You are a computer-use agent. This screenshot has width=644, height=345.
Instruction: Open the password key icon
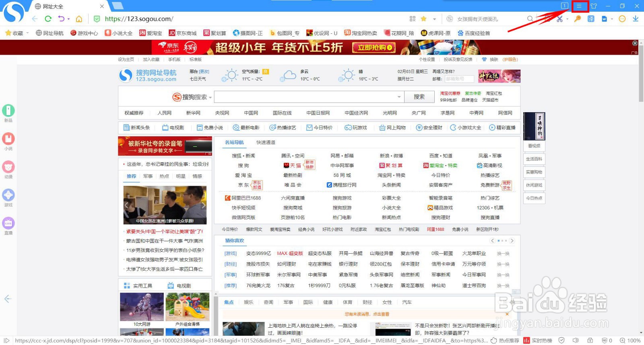tap(578, 19)
